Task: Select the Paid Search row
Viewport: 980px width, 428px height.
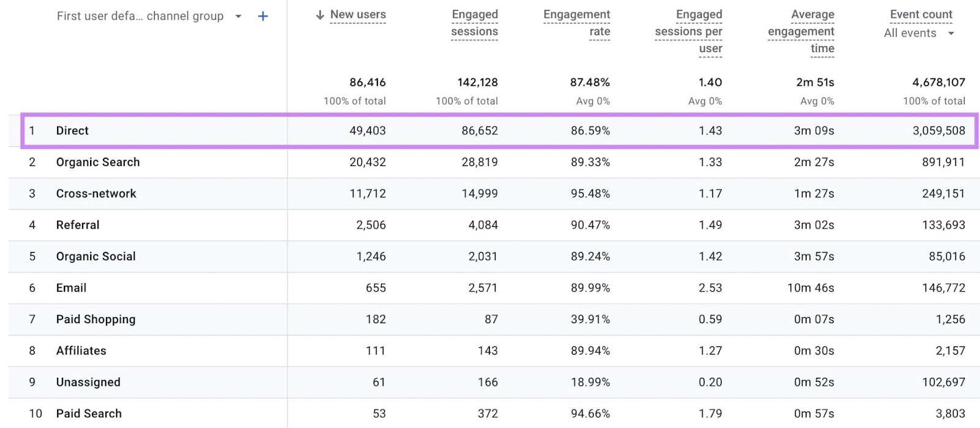Action: tap(89, 413)
